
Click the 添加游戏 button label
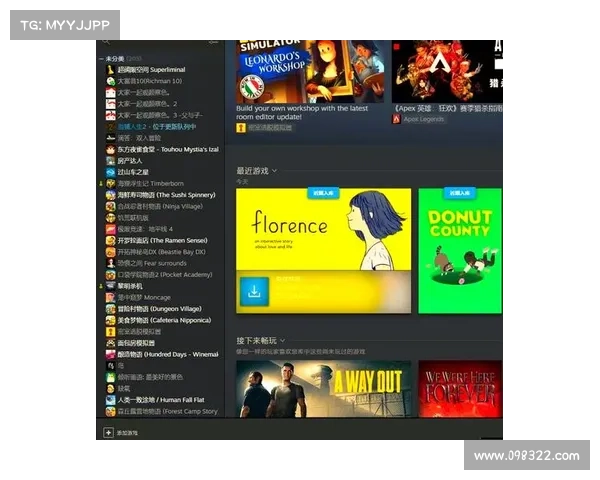point(127,433)
